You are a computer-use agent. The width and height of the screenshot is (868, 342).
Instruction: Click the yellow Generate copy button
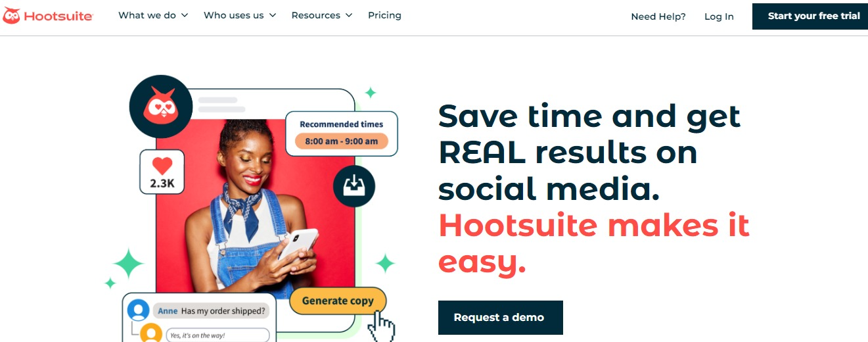(x=338, y=301)
